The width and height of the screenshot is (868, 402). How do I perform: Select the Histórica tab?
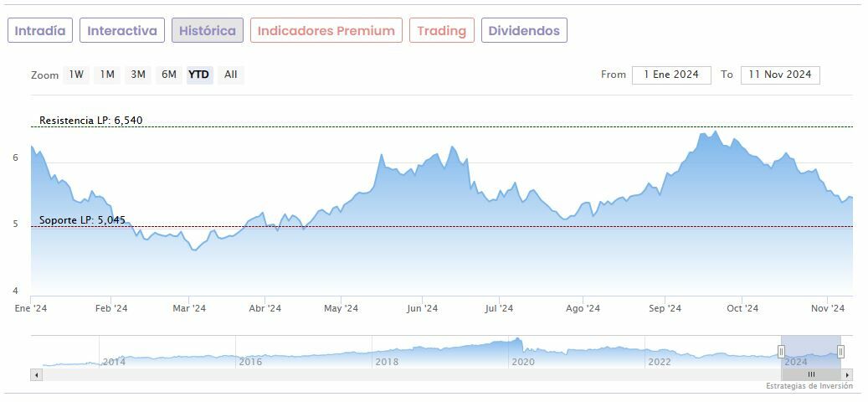tap(208, 31)
